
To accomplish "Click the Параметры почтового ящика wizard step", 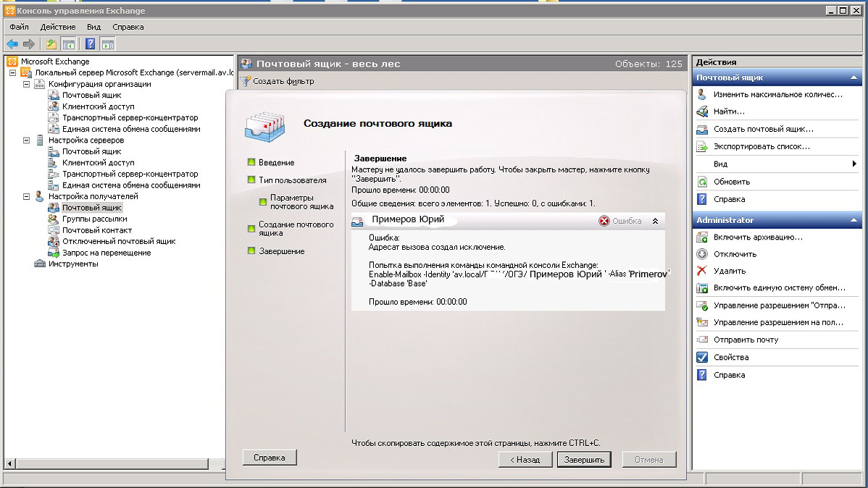I will click(301, 202).
